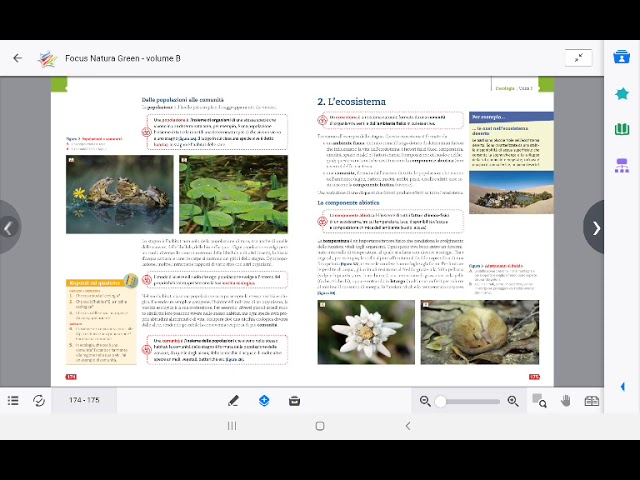Click the "Dalle popolazioni alle comunità" heading
The height and width of the screenshot is (480, 640).
(x=182, y=100)
